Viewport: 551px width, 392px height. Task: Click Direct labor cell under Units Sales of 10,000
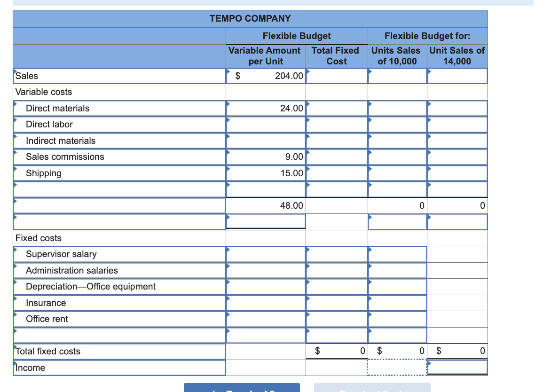pos(397,125)
